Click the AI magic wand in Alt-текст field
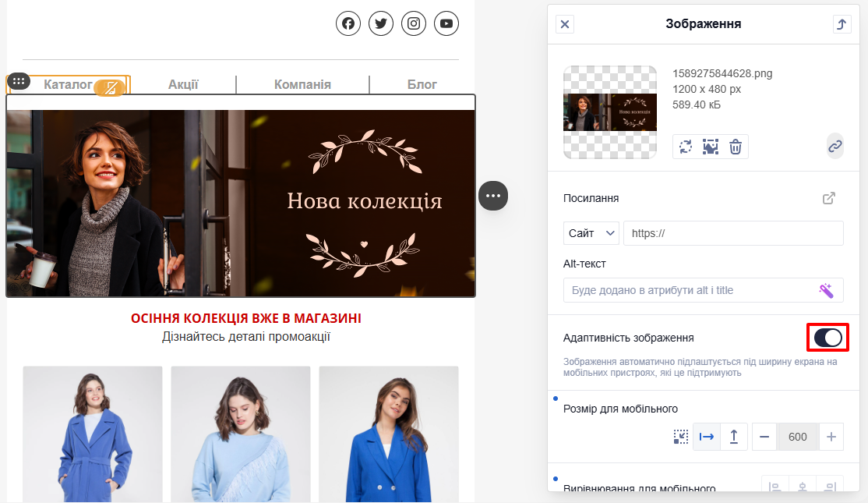 point(826,290)
